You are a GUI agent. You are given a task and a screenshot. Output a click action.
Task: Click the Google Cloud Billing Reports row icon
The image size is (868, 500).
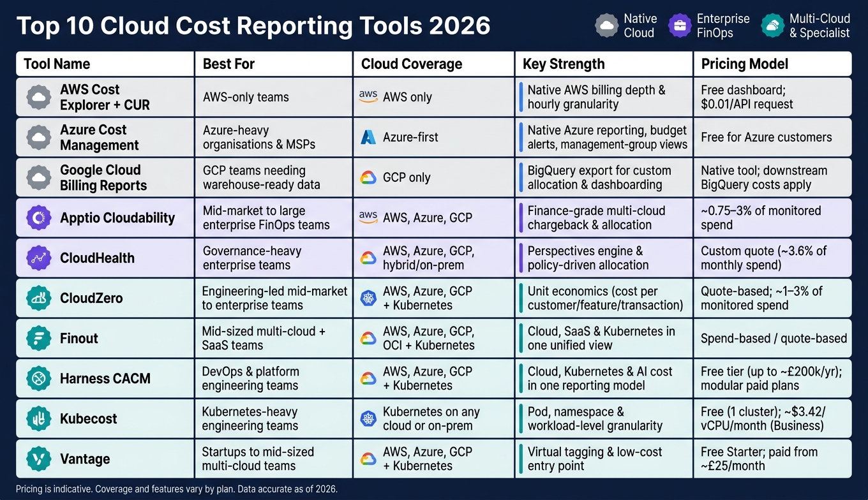pyautogui.click(x=39, y=177)
